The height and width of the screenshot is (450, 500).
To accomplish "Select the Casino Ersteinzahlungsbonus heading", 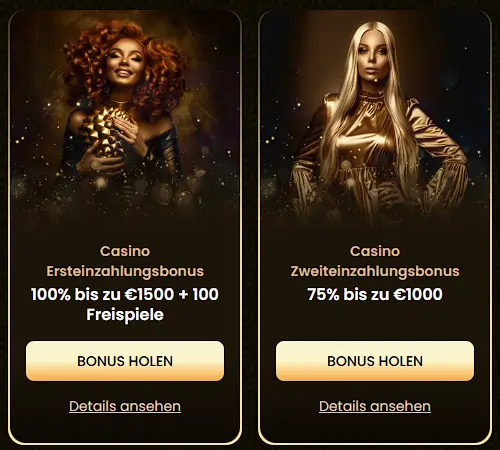I will (125, 261).
